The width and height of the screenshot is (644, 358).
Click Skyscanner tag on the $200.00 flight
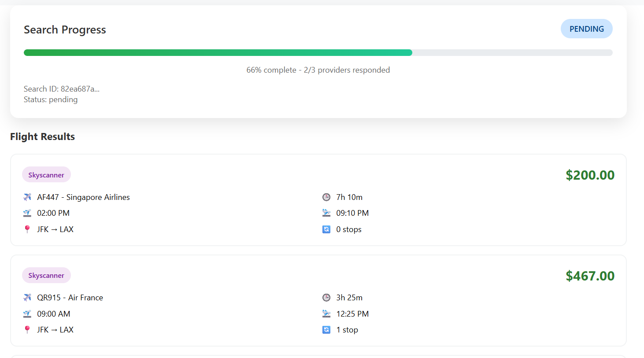tap(46, 175)
